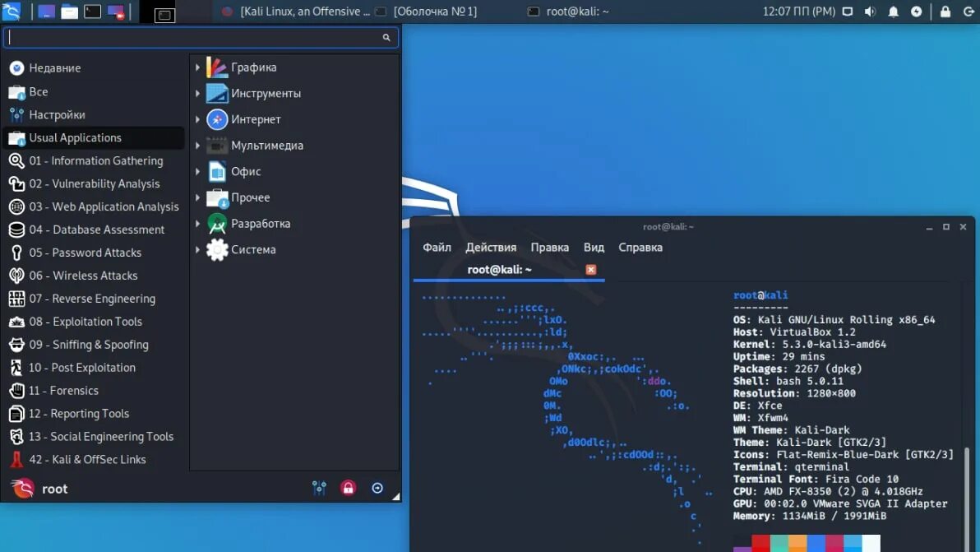Click the white color block in neofetch output
Viewport: 980px width, 552px height.
click(871, 543)
